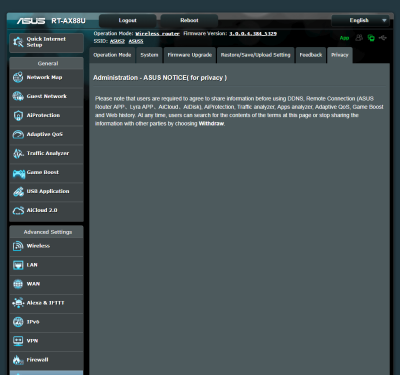Click the Wireless settings icon
400x375 pixels.
click(x=18, y=246)
